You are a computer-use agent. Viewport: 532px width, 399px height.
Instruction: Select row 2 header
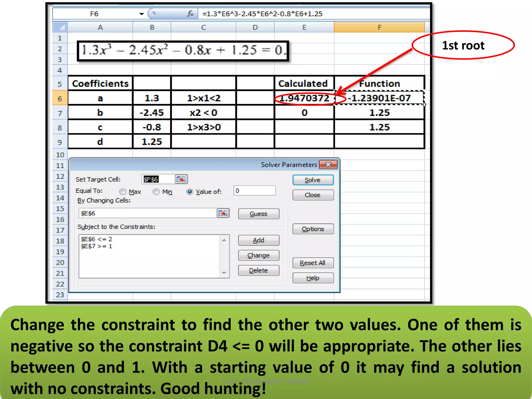tap(60, 49)
